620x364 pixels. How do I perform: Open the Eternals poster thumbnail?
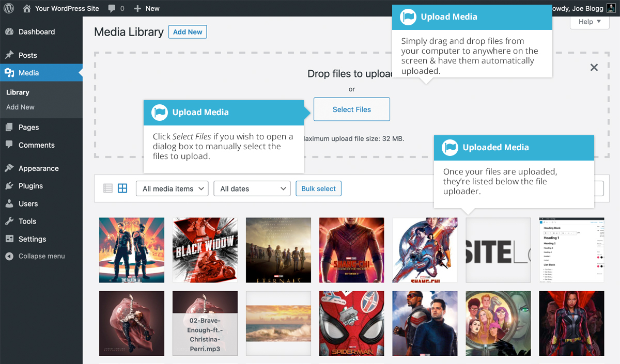278,250
